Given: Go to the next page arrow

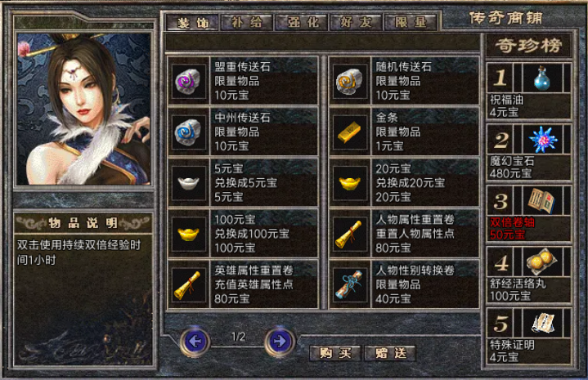Looking at the screenshot, I should [x=280, y=342].
